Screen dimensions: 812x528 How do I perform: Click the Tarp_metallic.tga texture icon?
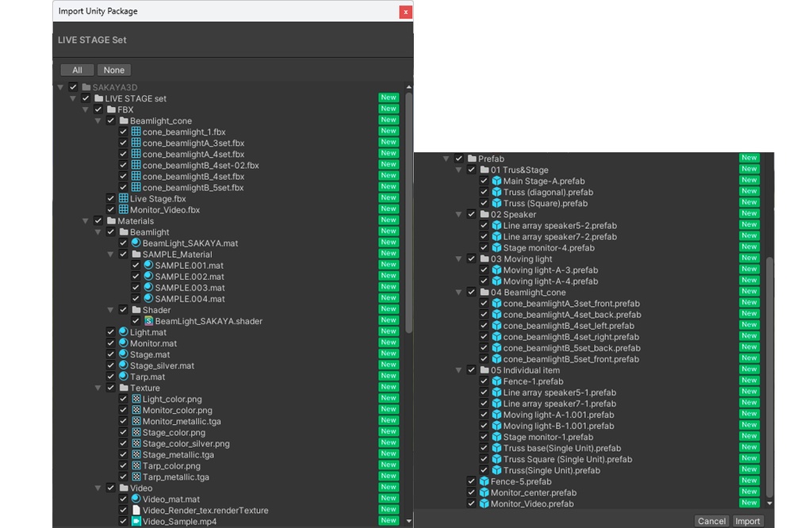click(136, 476)
